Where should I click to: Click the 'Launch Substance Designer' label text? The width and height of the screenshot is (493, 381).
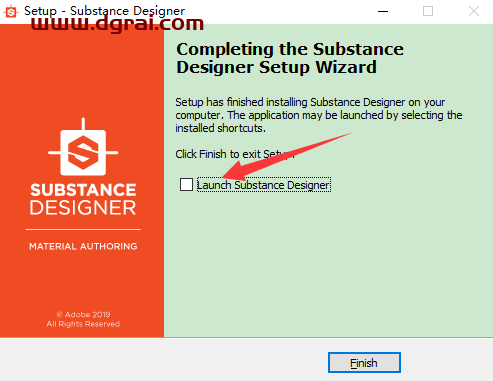click(x=264, y=185)
